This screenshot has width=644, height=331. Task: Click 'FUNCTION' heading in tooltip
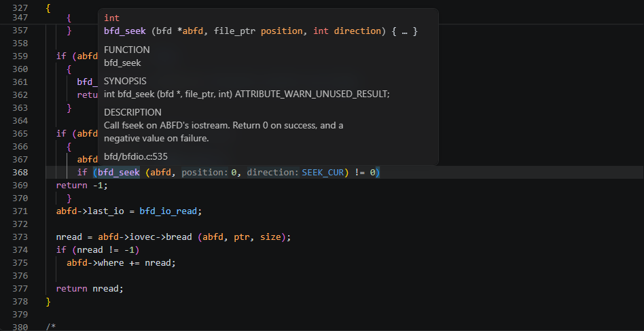point(127,50)
